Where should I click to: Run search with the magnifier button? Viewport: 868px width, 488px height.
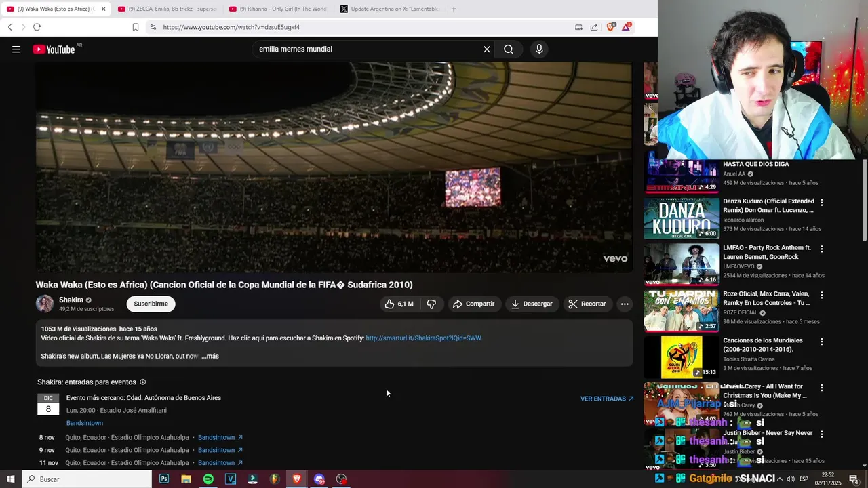pyautogui.click(x=509, y=49)
